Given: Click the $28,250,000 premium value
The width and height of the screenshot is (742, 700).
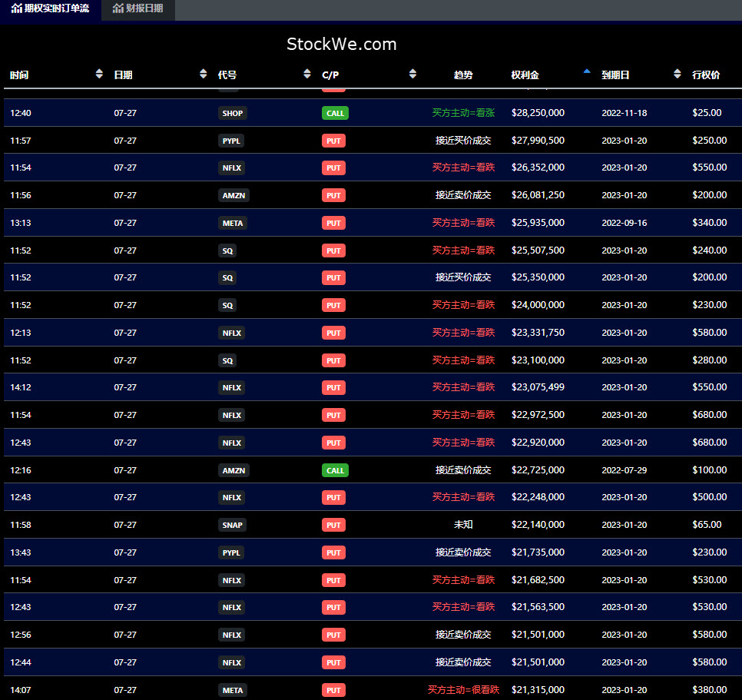Looking at the screenshot, I should click(538, 113).
